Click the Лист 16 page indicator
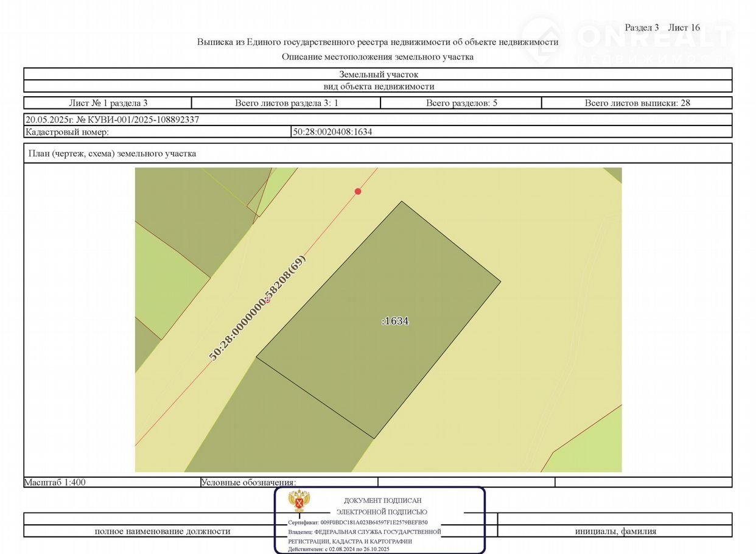The image size is (756, 554). [x=684, y=27]
